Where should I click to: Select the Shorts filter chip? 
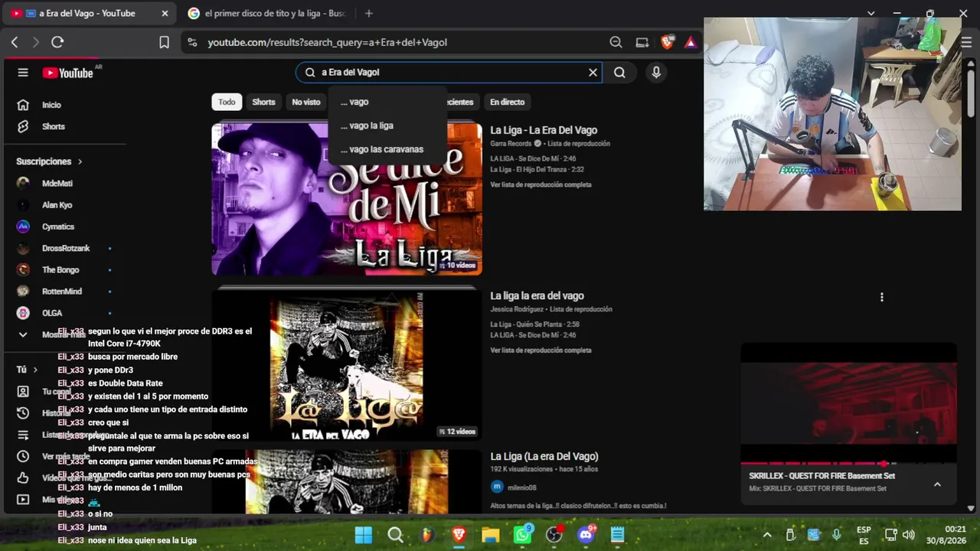263,102
